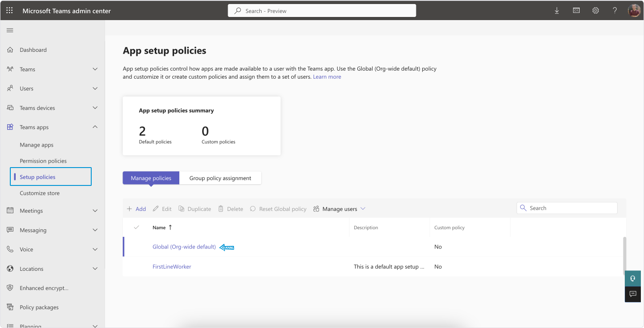Click the Enhanced encryption shield icon
The image size is (644, 328).
10,288
